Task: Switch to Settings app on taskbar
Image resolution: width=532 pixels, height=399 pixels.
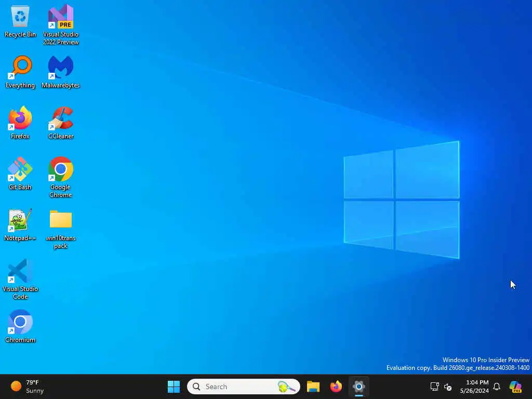Action: (x=358, y=387)
